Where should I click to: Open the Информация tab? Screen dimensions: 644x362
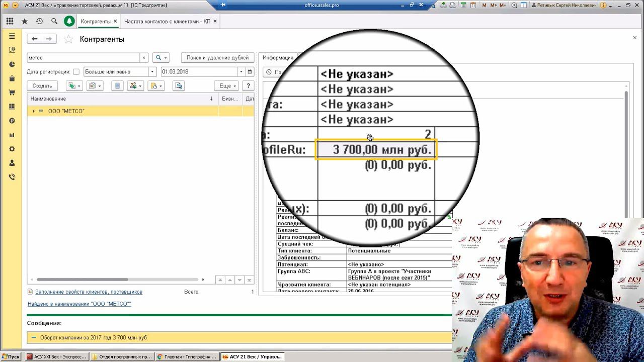(278, 58)
